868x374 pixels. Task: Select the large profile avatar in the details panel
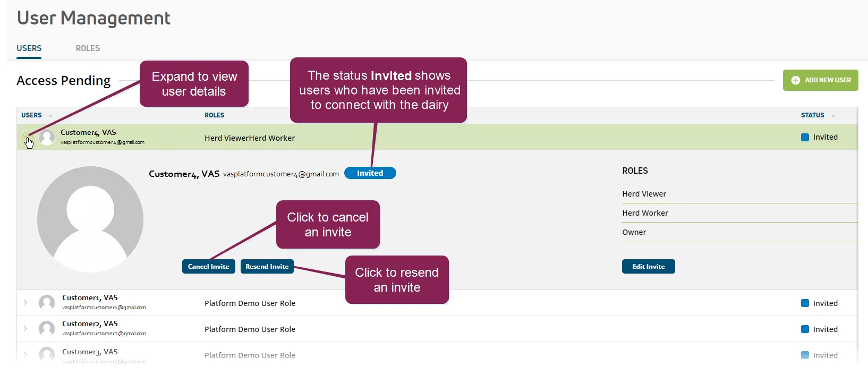[x=90, y=219]
